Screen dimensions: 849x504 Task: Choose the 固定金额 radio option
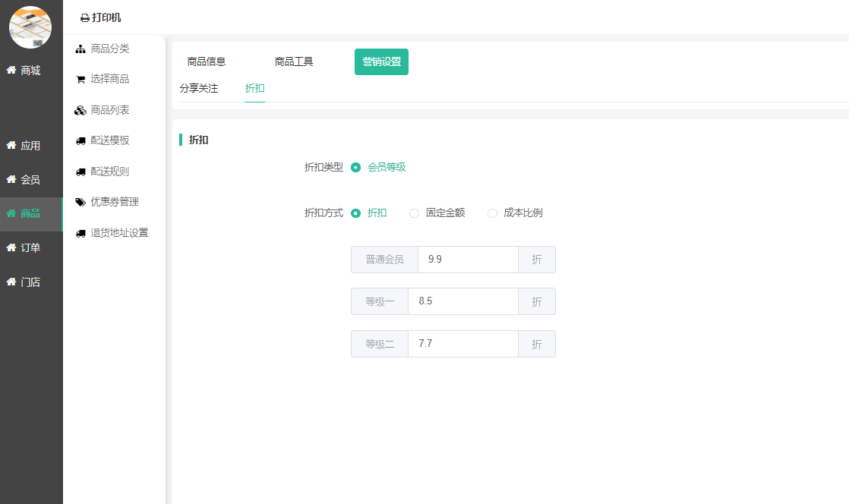tap(414, 213)
